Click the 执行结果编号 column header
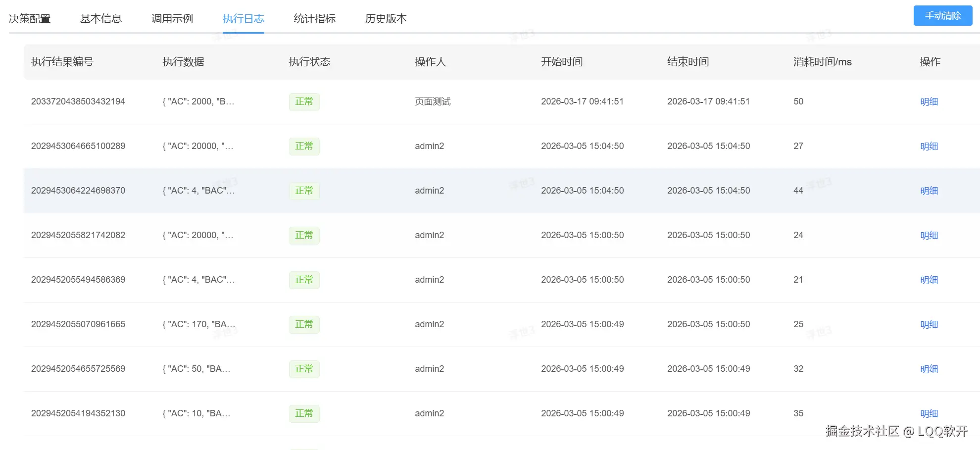Screen dimensions: 980x450 [62, 62]
